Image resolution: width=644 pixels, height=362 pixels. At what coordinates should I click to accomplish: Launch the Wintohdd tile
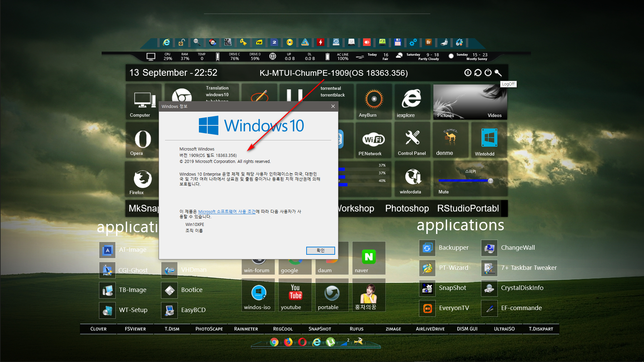coord(489,140)
